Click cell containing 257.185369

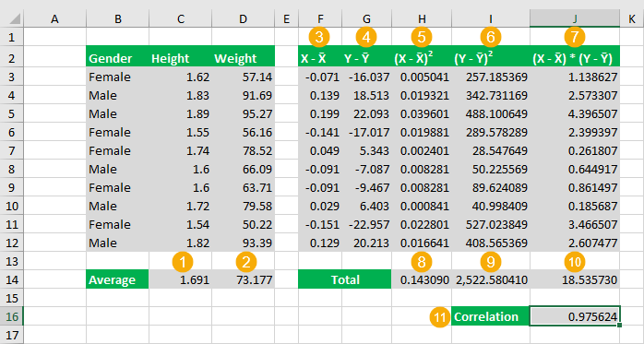[x=491, y=77]
